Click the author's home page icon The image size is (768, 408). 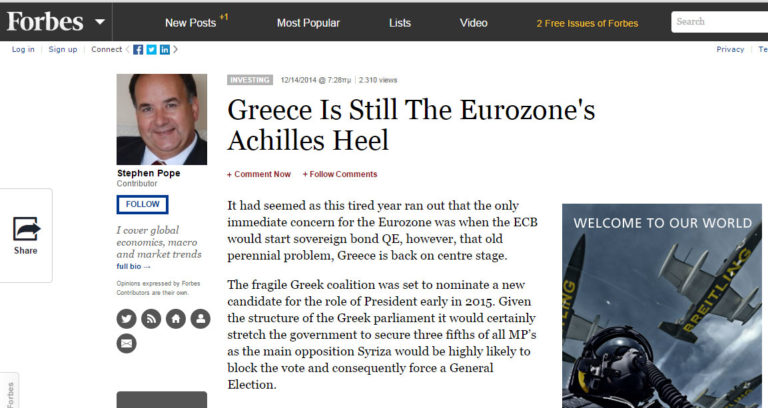tap(176, 319)
